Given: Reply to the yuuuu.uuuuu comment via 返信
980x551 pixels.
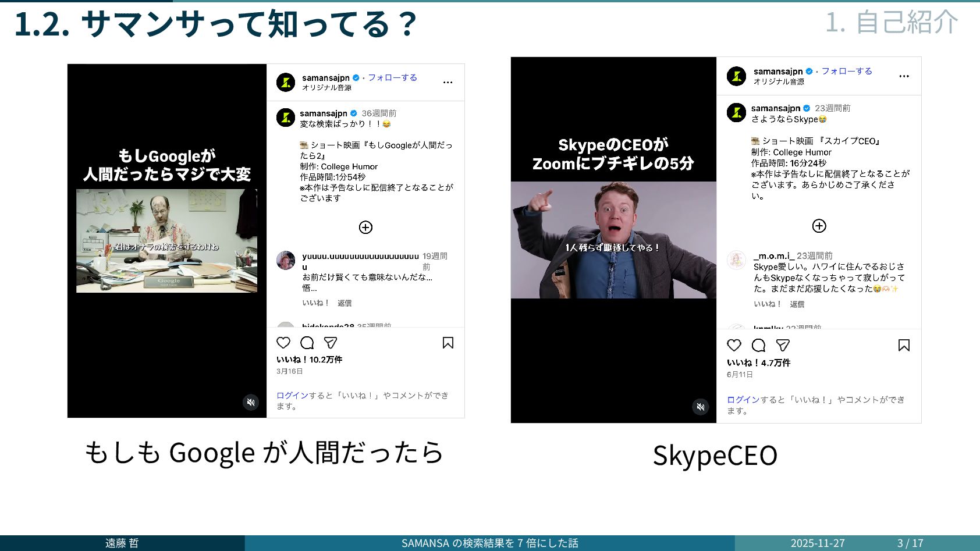Looking at the screenshot, I should click(x=345, y=303).
